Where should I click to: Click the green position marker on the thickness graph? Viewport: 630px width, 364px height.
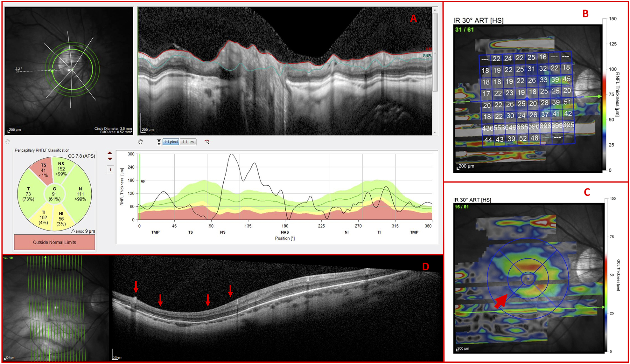coord(140,187)
